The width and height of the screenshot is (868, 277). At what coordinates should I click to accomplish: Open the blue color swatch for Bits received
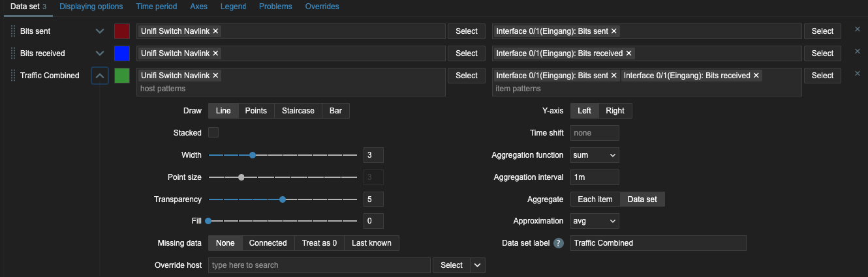click(122, 53)
